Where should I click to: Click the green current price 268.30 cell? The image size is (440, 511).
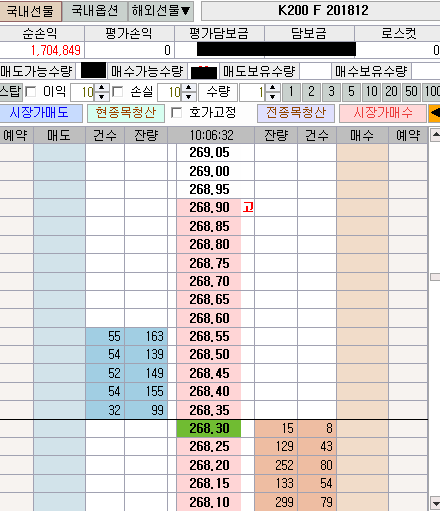pyautogui.click(x=209, y=428)
